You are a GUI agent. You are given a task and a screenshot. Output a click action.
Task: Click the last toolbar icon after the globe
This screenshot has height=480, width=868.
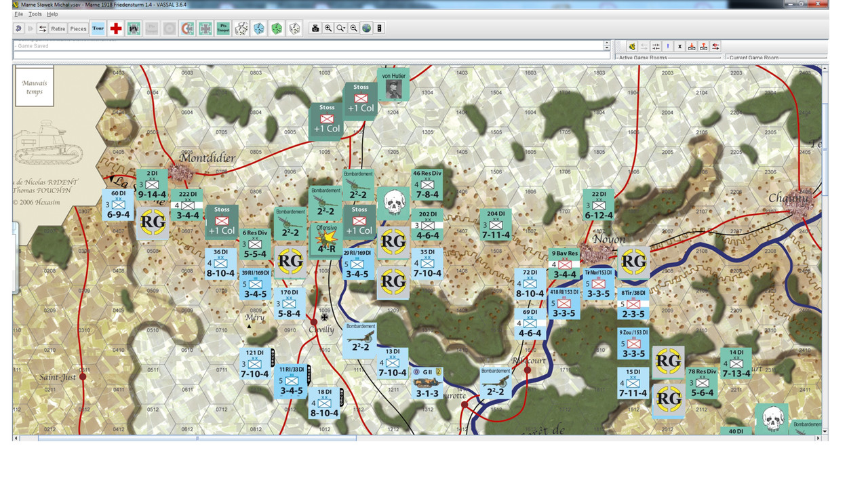pyautogui.click(x=380, y=28)
